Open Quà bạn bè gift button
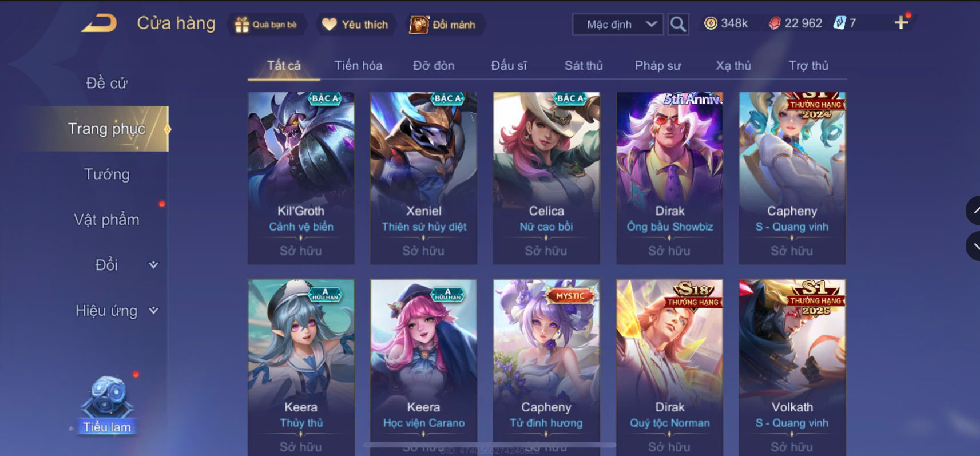Image resolution: width=980 pixels, height=456 pixels. (266, 25)
